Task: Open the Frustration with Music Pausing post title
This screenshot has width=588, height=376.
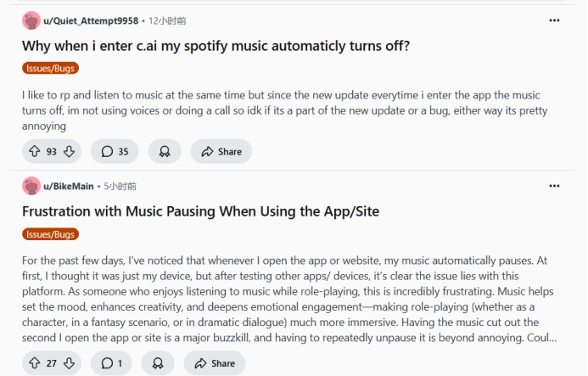Action: [200, 211]
